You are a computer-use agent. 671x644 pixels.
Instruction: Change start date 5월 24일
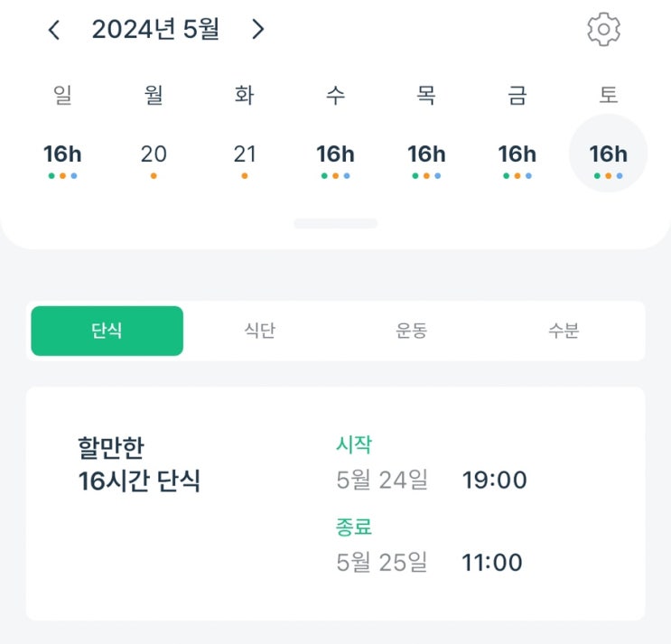382,481
